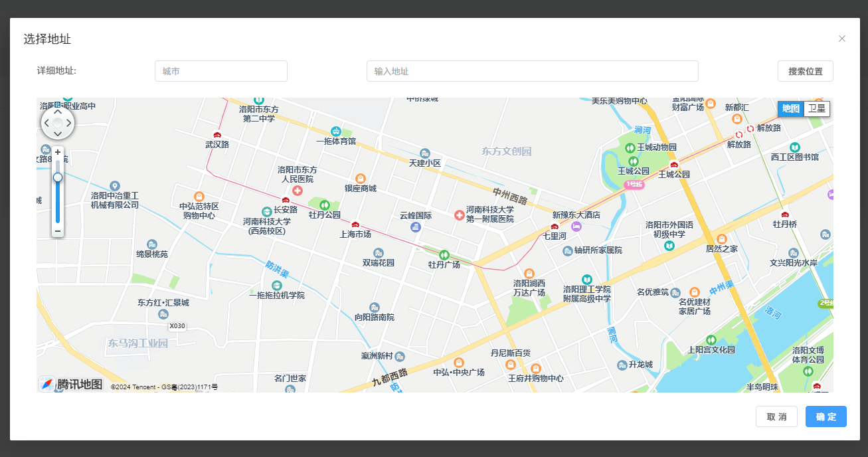
Task: Click the 腾讯地图 logo
Action: point(71,384)
